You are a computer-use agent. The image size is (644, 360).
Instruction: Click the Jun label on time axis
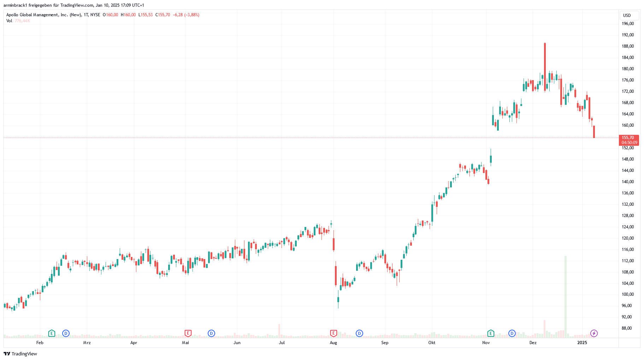pos(237,343)
